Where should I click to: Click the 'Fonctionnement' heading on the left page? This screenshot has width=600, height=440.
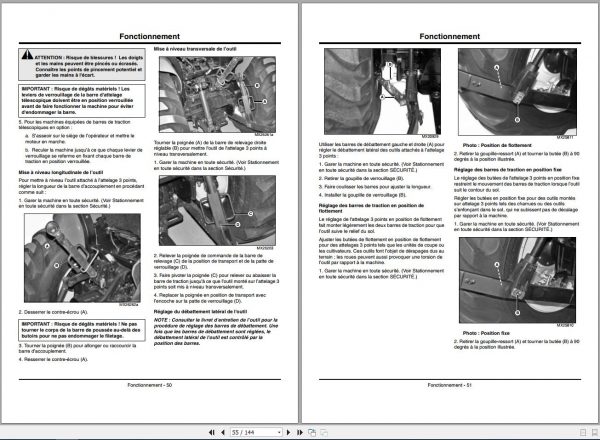(x=150, y=36)
